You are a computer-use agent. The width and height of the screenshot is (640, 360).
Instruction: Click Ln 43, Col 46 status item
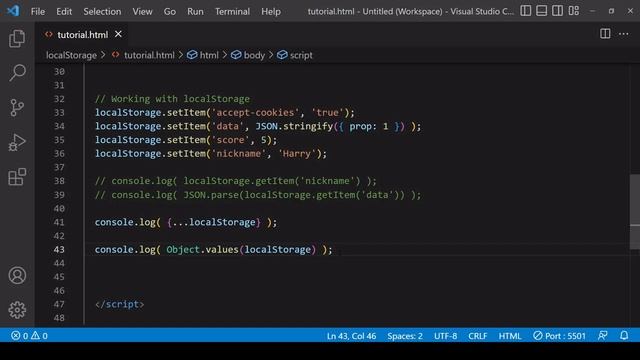click(351, 336)
